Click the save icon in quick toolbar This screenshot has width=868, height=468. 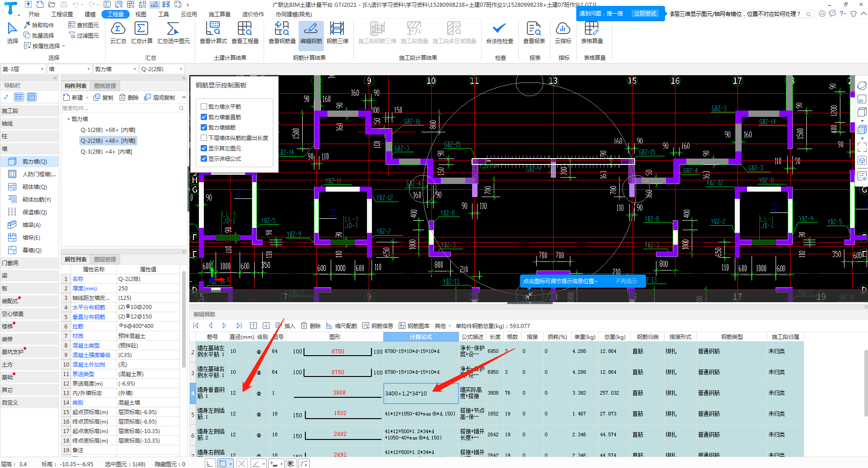point(63,4)
